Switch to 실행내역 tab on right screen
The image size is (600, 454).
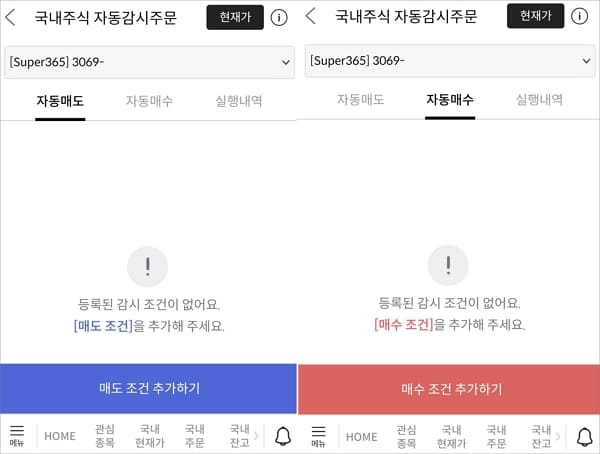[x=539, y=100]
